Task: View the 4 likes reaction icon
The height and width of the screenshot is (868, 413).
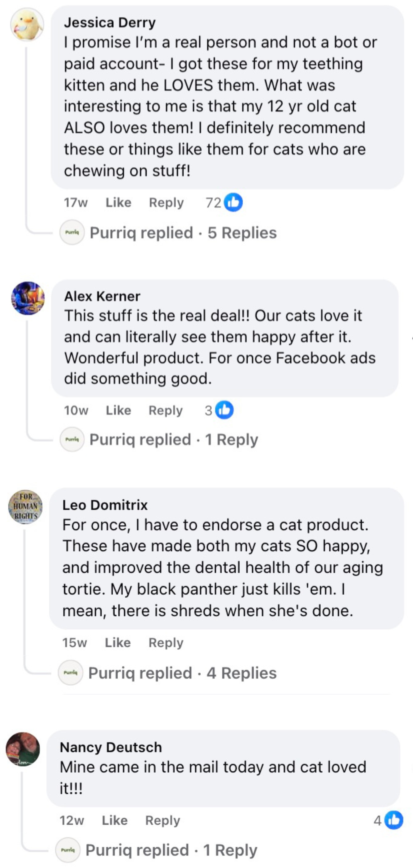Action: (394, 820)
